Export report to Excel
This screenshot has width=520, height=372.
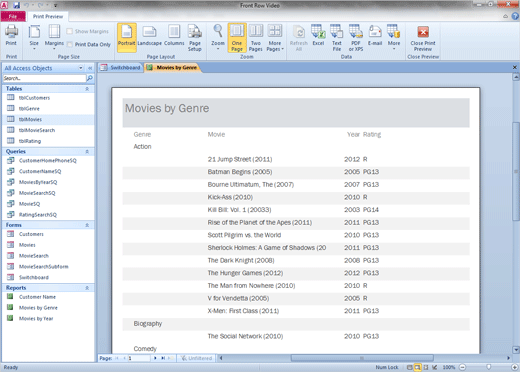(x=318, y=36)
